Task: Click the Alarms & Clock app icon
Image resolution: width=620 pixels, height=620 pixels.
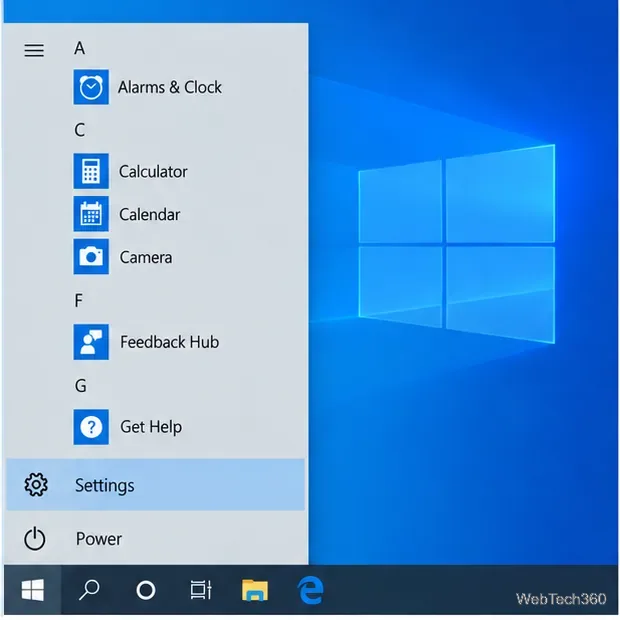Action: coord(91,87)
